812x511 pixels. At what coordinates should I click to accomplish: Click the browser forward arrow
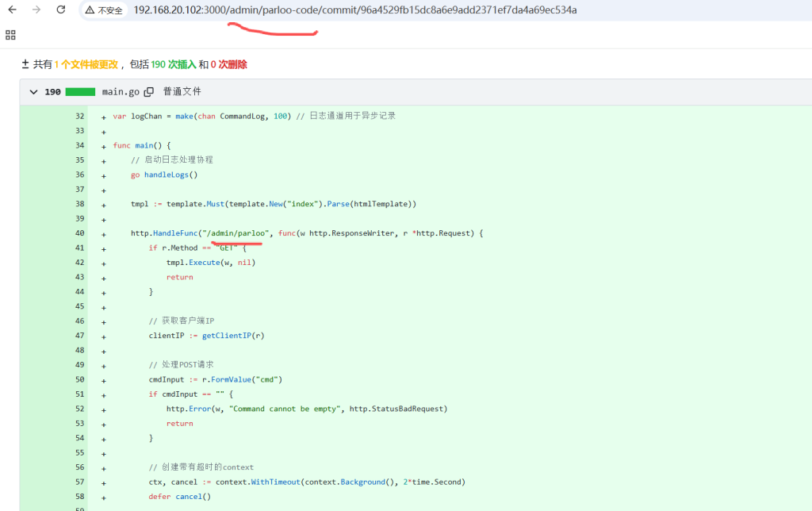pyautogui.click(x=36, y=10)
